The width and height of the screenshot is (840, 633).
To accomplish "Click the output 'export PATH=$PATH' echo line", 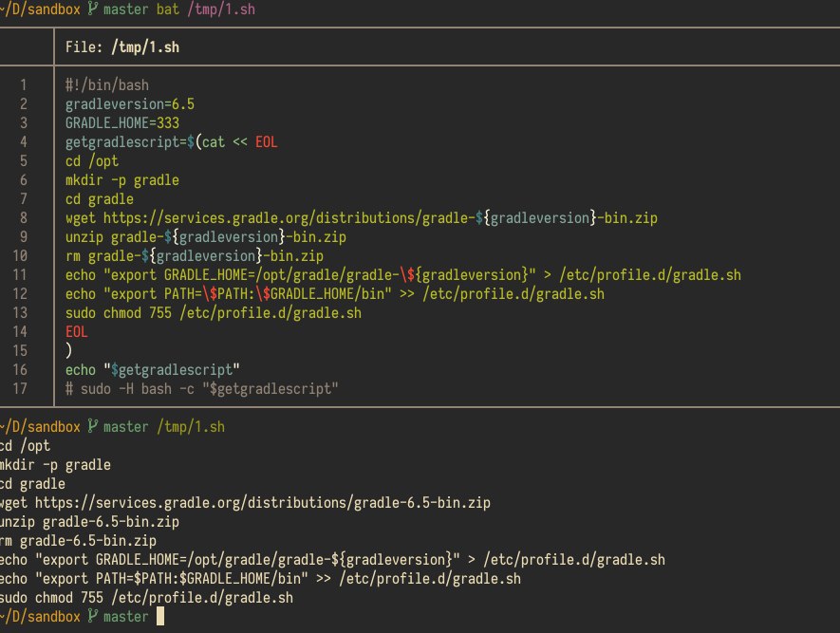I will (260, 578).
